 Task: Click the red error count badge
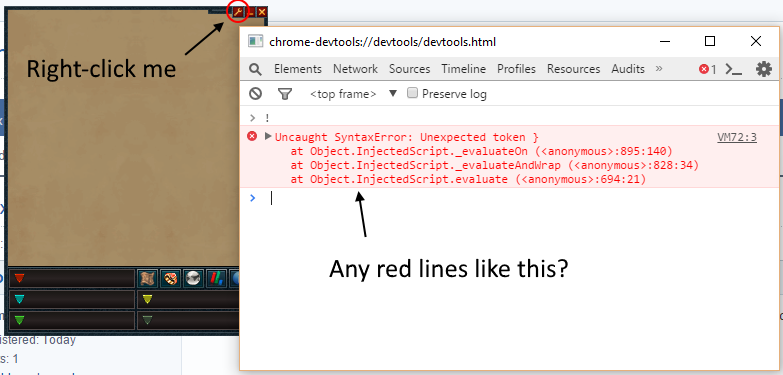[x=708, y=69]
